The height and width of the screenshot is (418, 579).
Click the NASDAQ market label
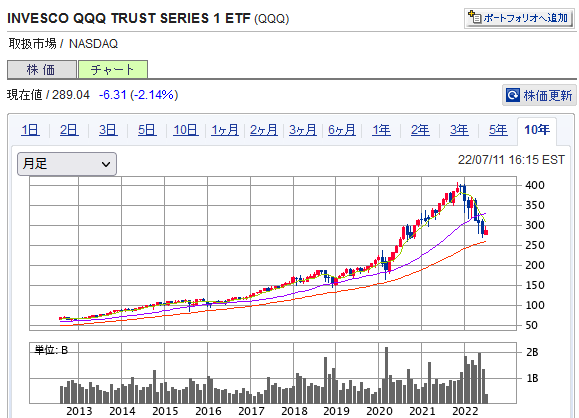(93, 44)
